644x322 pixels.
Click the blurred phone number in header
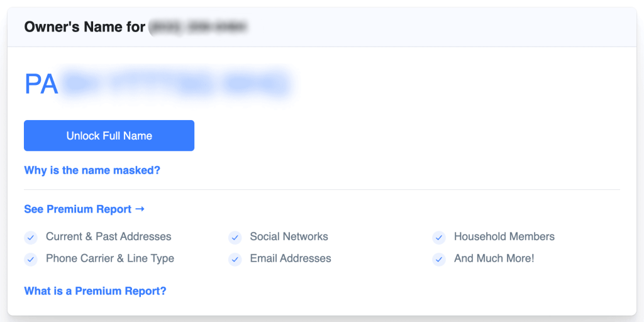(198, 27)
